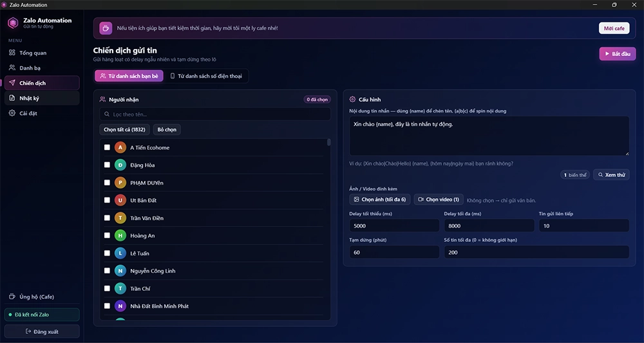Check Nhà Đất Bình Minh Phát checkbox
Image resolution: width=644 pixels, height=343 pixels.
[x=107, y=306]
